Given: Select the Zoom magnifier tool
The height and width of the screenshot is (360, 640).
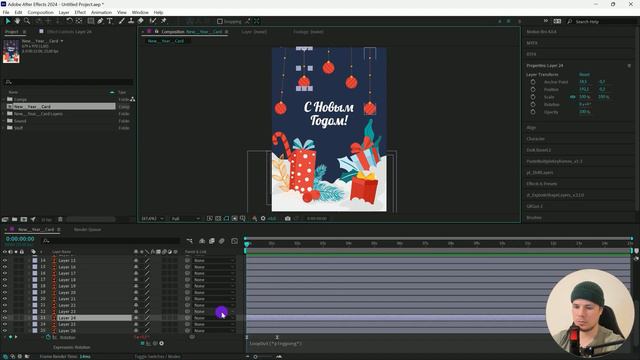Looking at the screenshot, I should point(27,21).
